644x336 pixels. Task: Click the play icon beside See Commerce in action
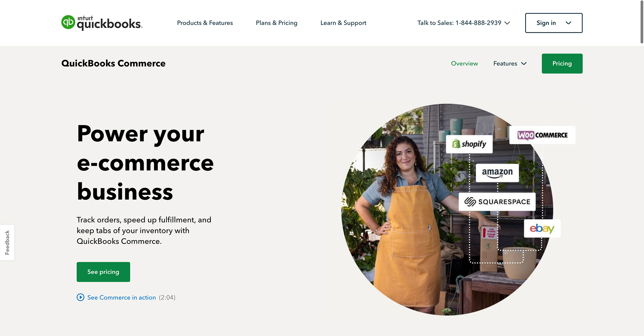tap(80, 297)
